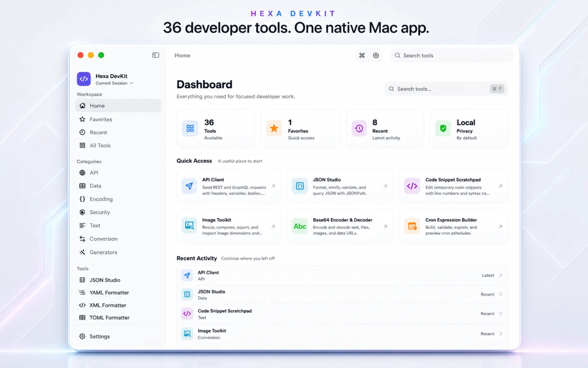The image size is (588, 368).
Task: Click the Recent clock icon on stat card
Action: click(x=359, y=128)
